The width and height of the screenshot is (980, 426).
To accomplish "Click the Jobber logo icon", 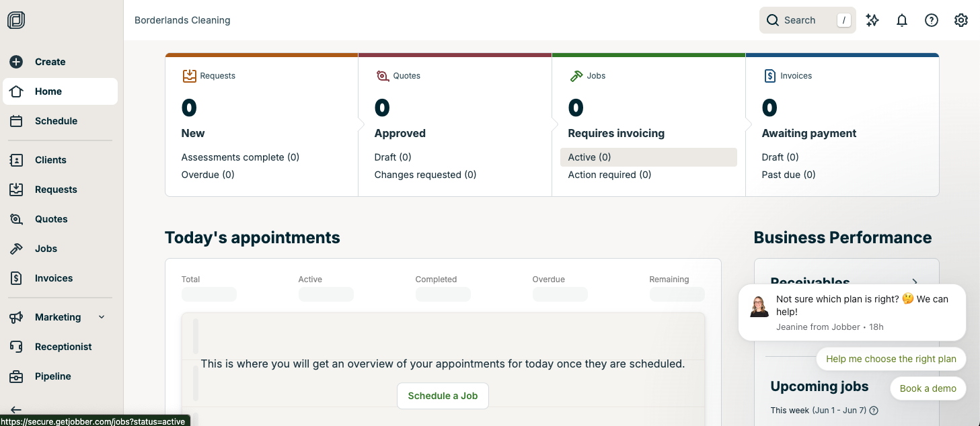I will 16,20.
